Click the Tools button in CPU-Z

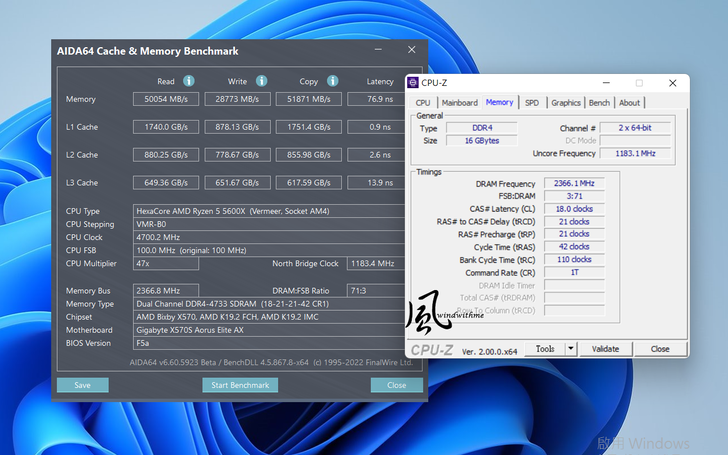click(x=545, y=349)
